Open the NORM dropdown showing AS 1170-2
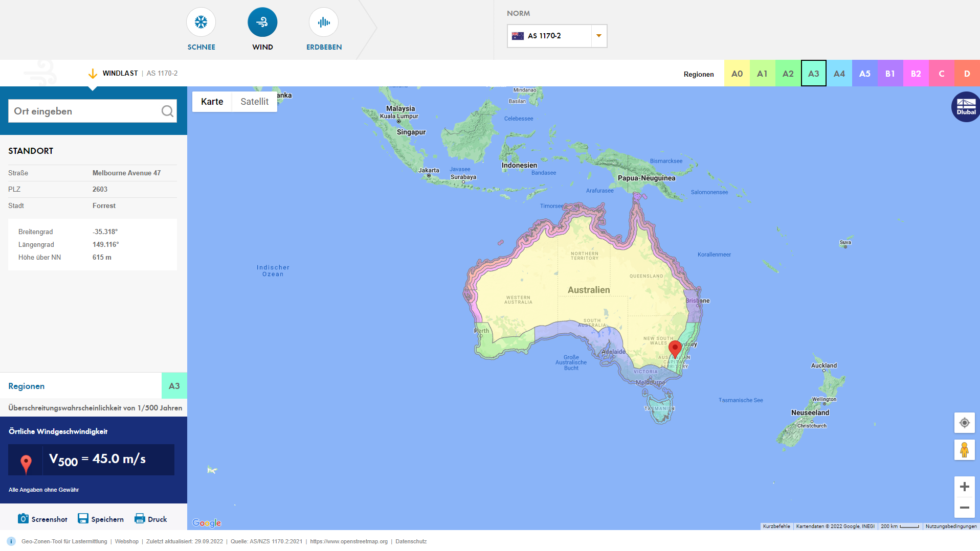This screenshot has height=551, width=980. click(x=598, y=36)
